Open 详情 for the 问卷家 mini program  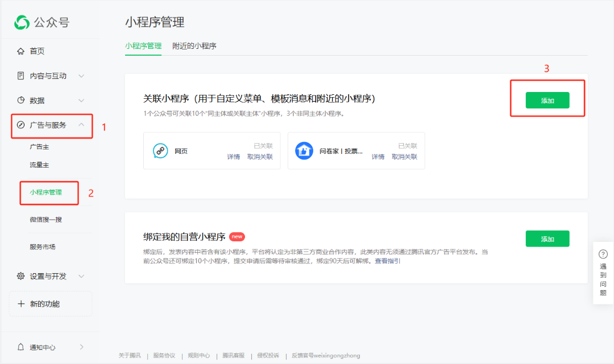(378, 157)
